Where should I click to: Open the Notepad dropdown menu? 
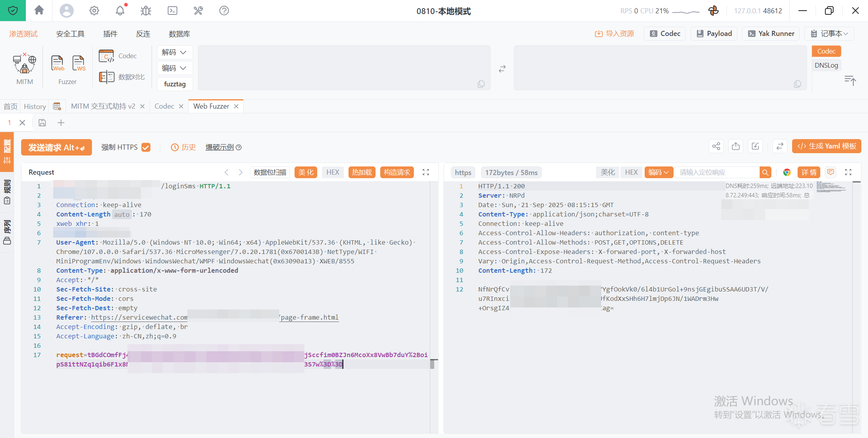829,34
